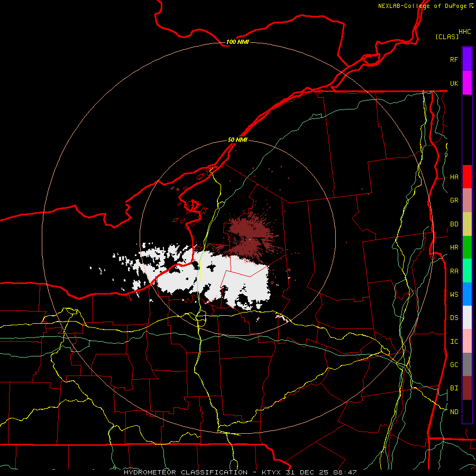Select the DS legend label
This screenshot has height=476, width=476.
pos(454,318)
